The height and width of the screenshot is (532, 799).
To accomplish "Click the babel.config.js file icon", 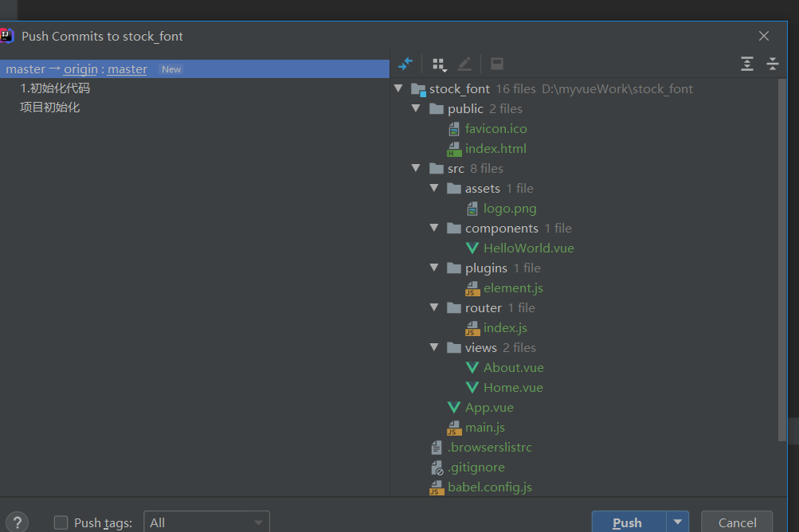I will 437,487.
